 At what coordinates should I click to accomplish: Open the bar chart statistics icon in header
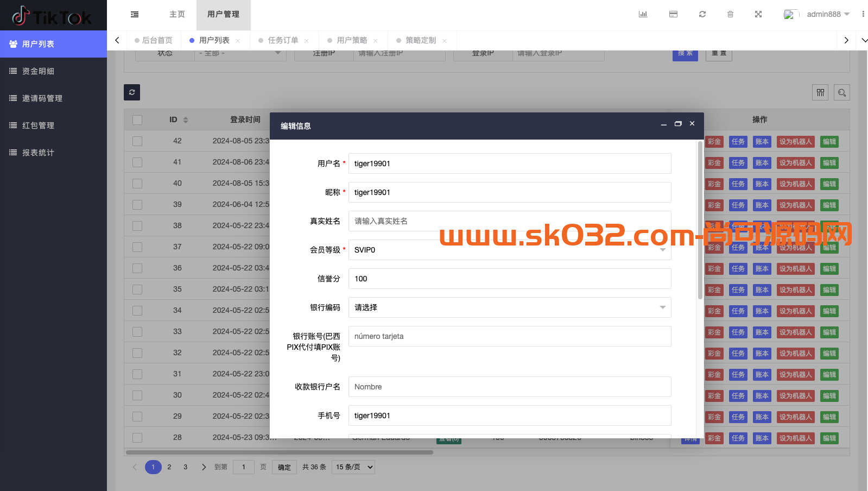click(x=643, y=14)
